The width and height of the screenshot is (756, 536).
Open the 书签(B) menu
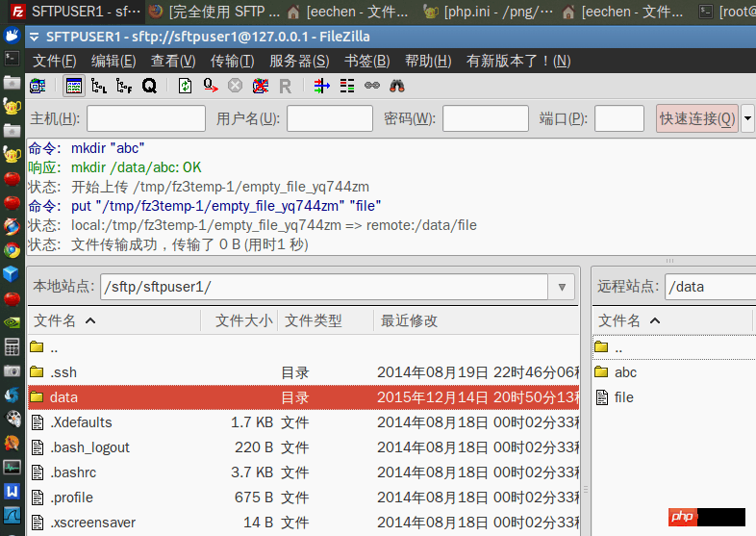coord(367,61)
